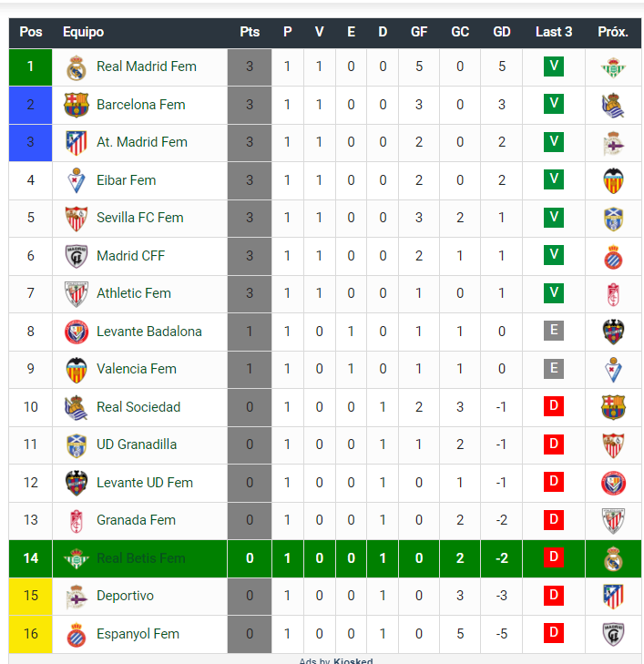Click the green V badge for Real Madrid Fem
644x664 pixels.
coord(554,66)
